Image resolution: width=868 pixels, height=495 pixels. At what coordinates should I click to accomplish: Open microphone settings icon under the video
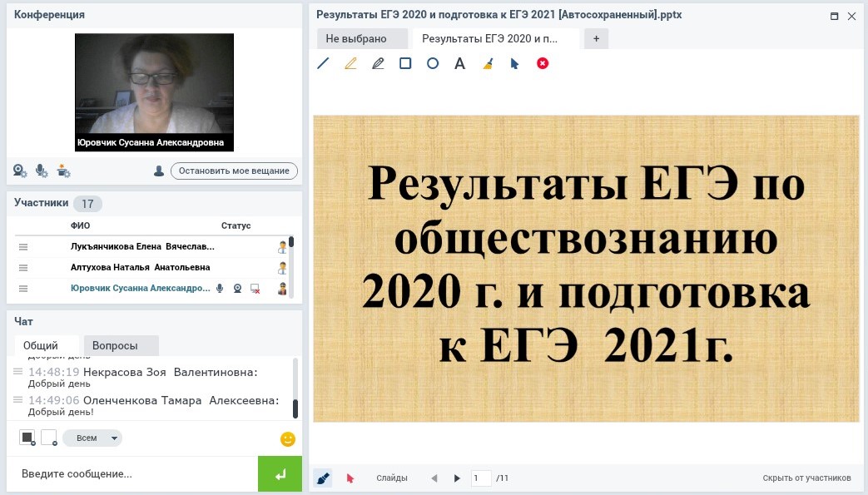[x=42, y=171]
